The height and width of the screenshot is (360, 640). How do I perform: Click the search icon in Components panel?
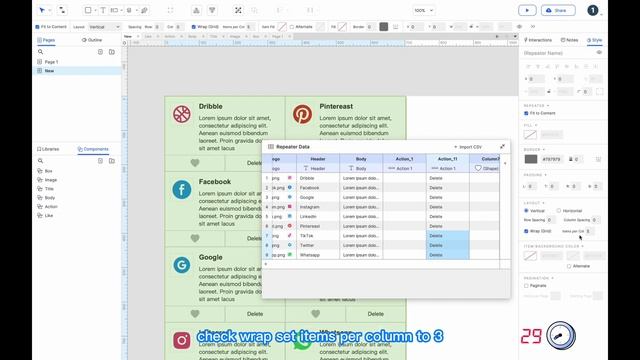click(40, 161)
